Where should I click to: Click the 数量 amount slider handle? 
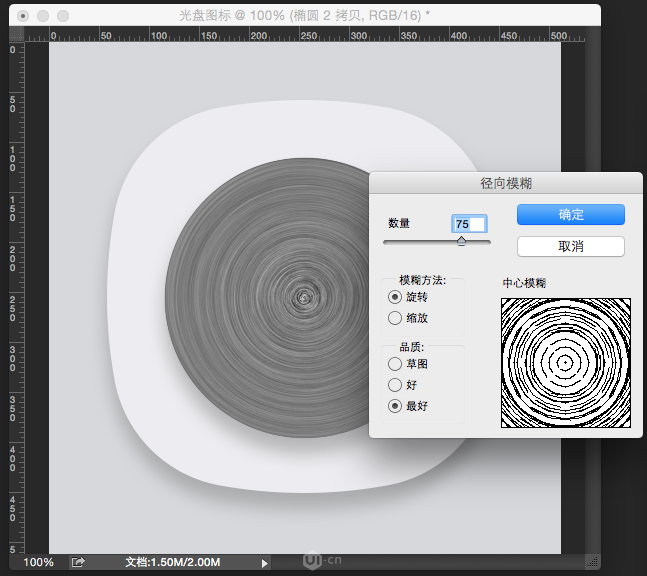[x=461, y=241]
